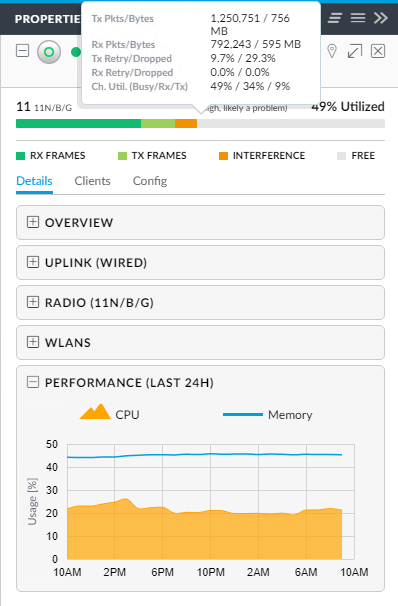Switch to the Clients tab
This screenshot has width=398, height=606.
click(x=92, y=181)
